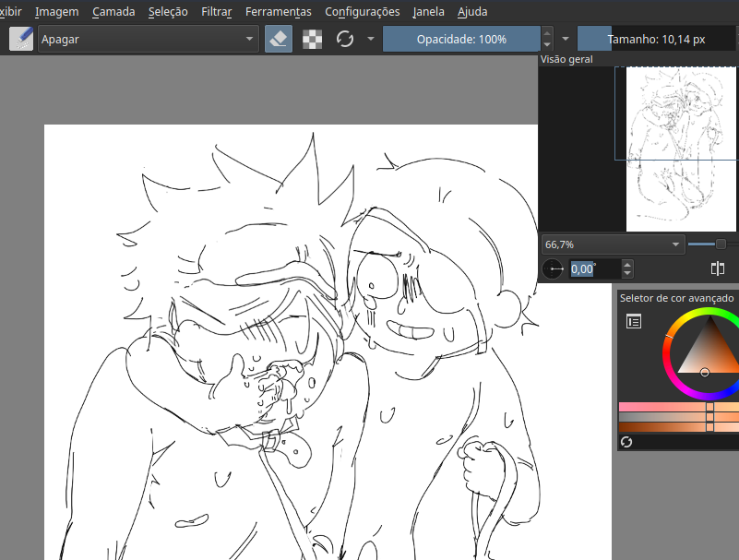Open the Apagar blending mode dropdown
739x560 pixels.
click(148, 39)
